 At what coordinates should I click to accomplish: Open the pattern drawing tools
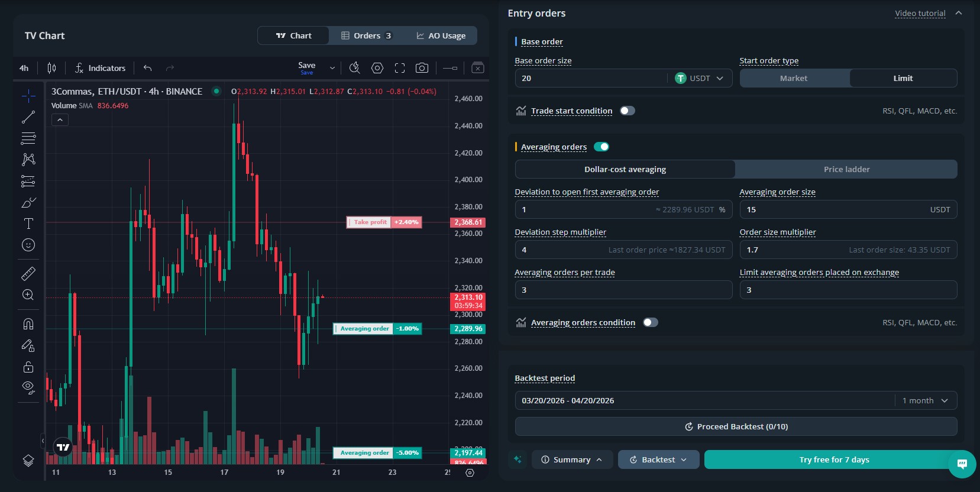[28, 160]
